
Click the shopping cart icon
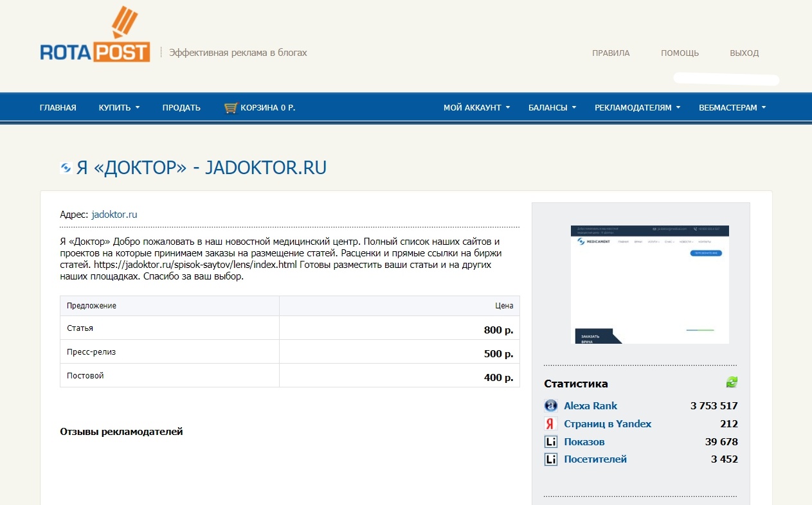[x=231, y=108]
